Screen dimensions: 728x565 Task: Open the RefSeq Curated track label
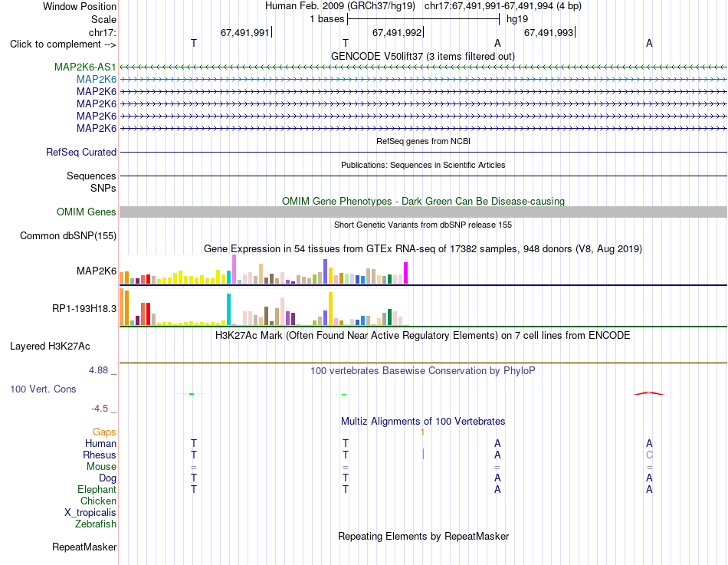(x=81, y=152)
